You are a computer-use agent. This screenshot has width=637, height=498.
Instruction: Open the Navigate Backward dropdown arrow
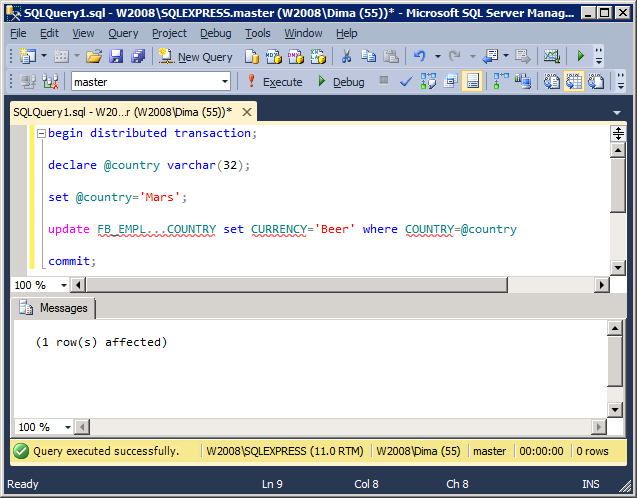pyautogui.click(x=506, y=56)
